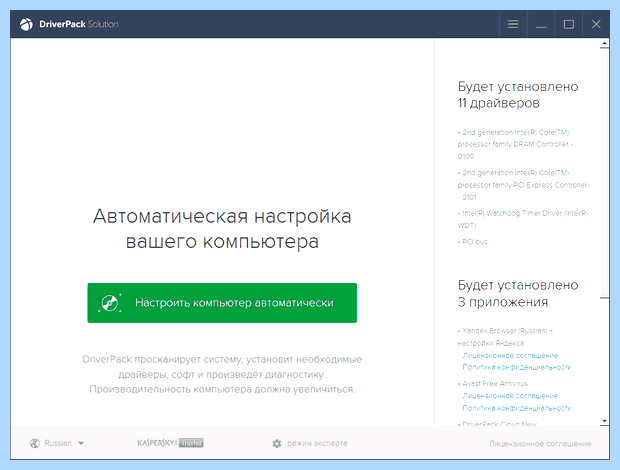Screen dimensions: 620x470
Task: Click the DRAM Controller - 0100 driver entry
Action: click(515, 144)
